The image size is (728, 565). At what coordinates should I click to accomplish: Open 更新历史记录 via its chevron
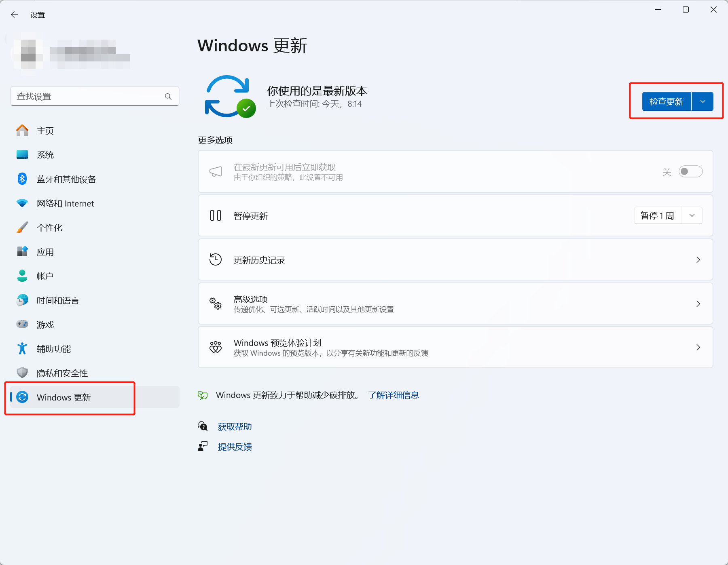point(698,259)
